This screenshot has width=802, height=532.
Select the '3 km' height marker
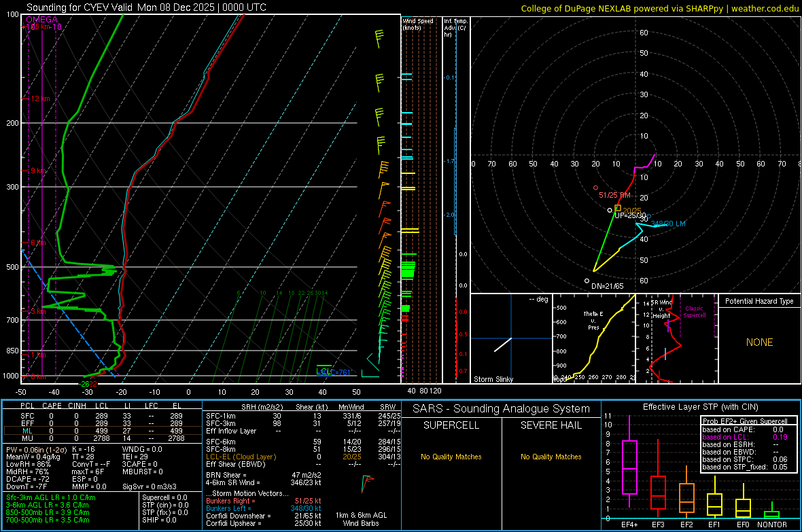(x=38, y=311)
